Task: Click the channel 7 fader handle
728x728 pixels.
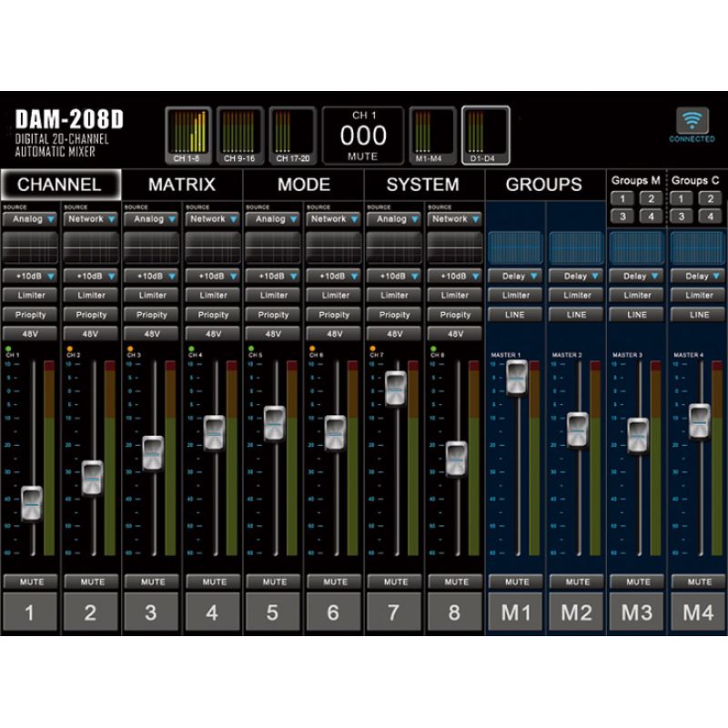Action: click(395, 389)
